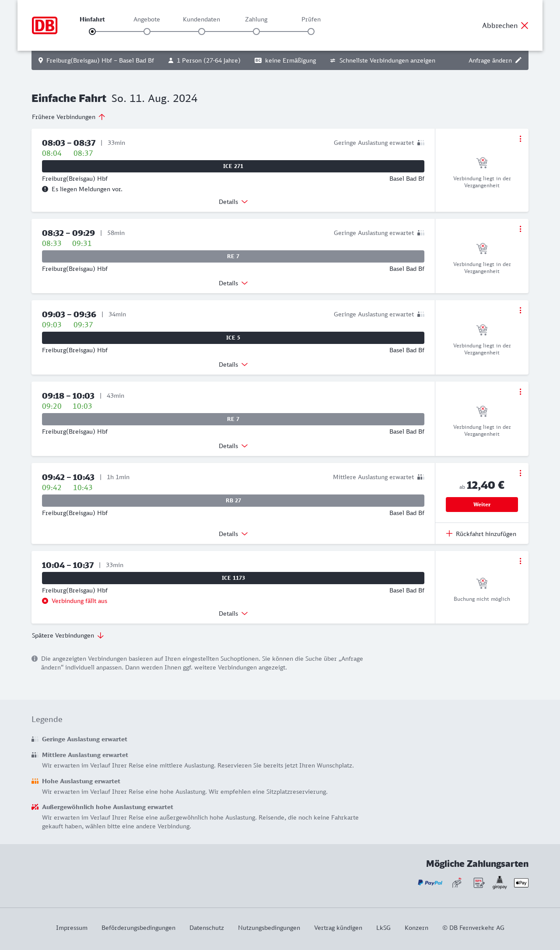Open three-dot menu for ICE 271 connection
This screenshot has width=560, height=950.
click(520, 139)
